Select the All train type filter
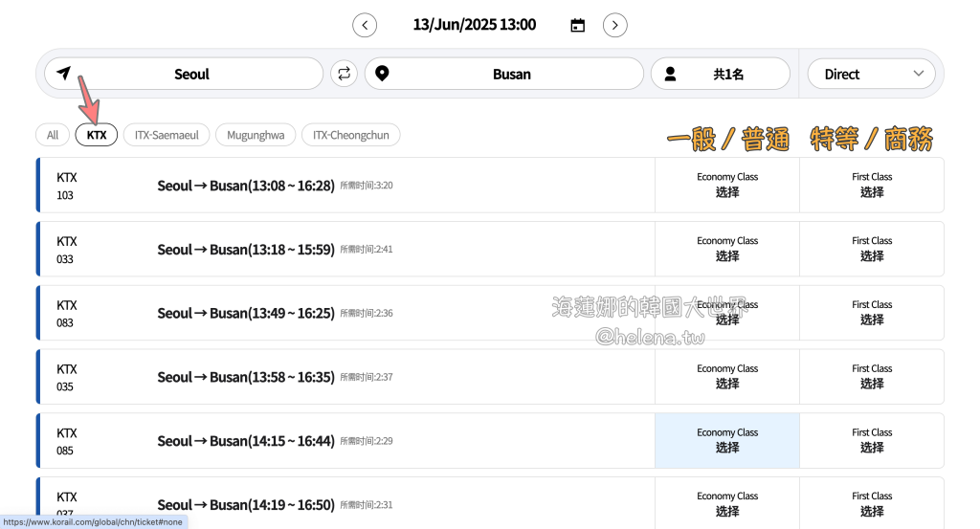The height and width of the screenshot is (529, 980). coord(53,135)
